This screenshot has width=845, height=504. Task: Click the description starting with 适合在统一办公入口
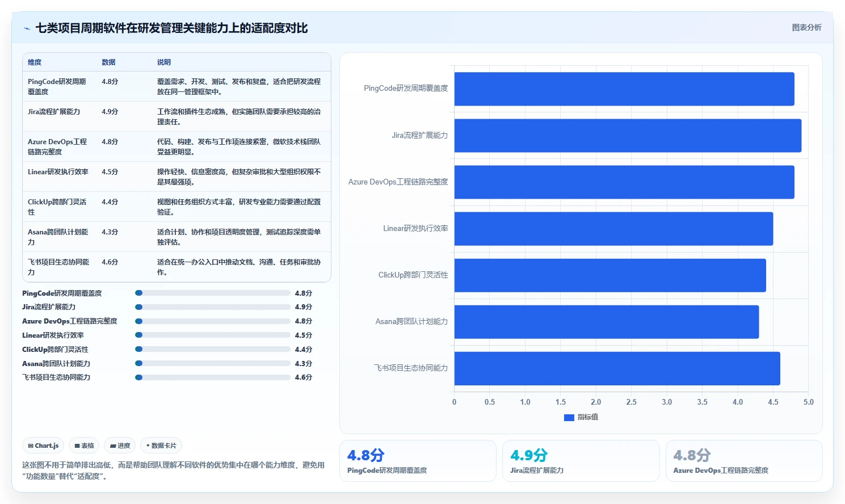[x=239, y=267]
